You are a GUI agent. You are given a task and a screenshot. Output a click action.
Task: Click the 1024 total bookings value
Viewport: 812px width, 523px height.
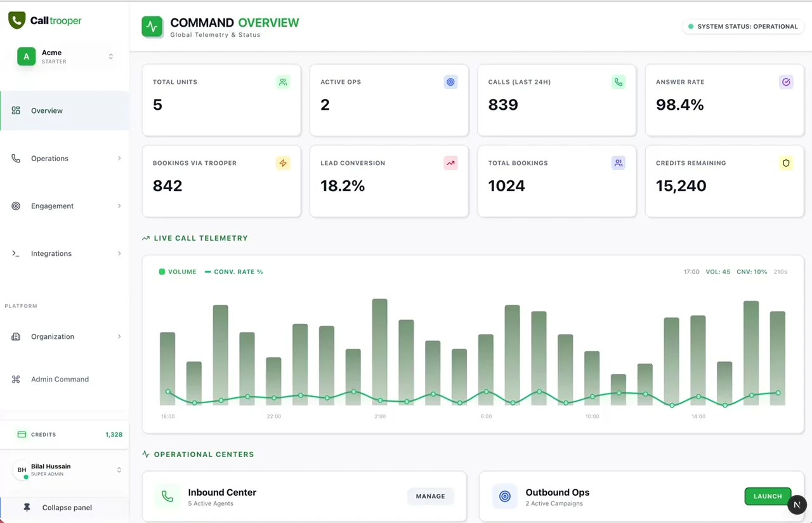pos(507,186)
